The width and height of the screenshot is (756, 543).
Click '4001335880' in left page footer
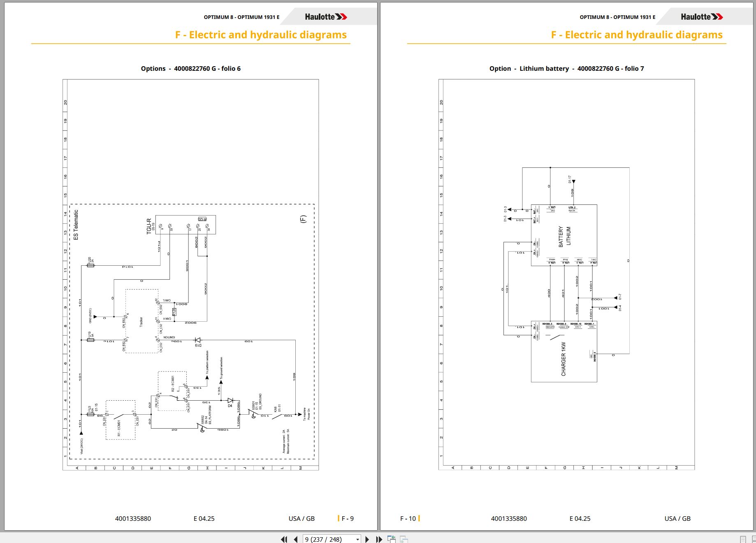point(133,519)
